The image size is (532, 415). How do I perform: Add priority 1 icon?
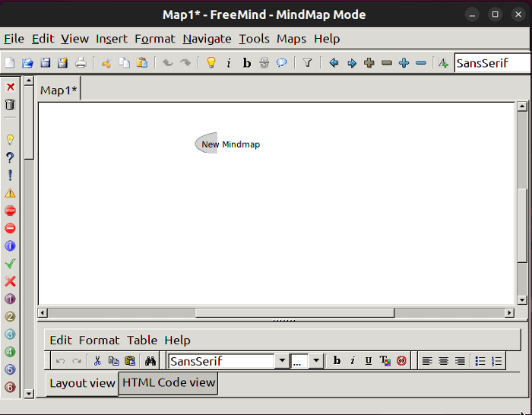click(10, 299)
